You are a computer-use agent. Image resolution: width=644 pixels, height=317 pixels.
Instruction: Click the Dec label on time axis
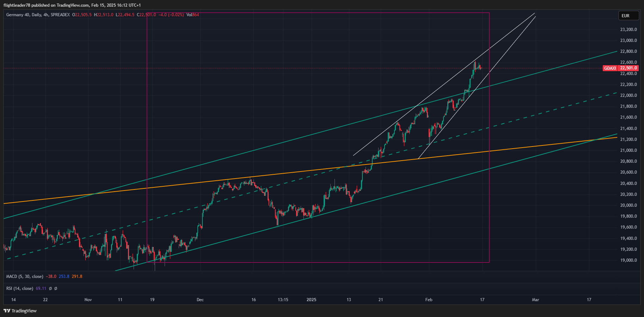[x=200, y=300]
